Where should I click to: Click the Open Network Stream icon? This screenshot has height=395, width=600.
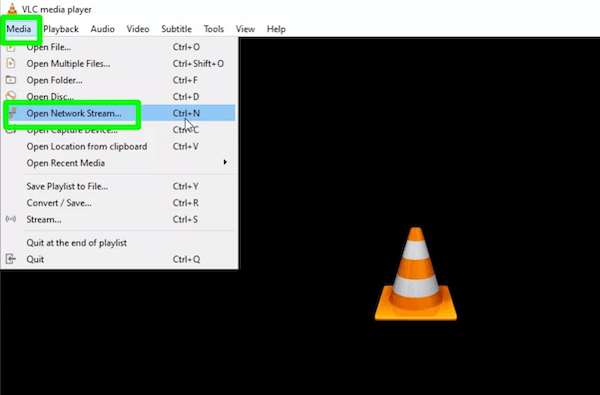coord(13,113)
